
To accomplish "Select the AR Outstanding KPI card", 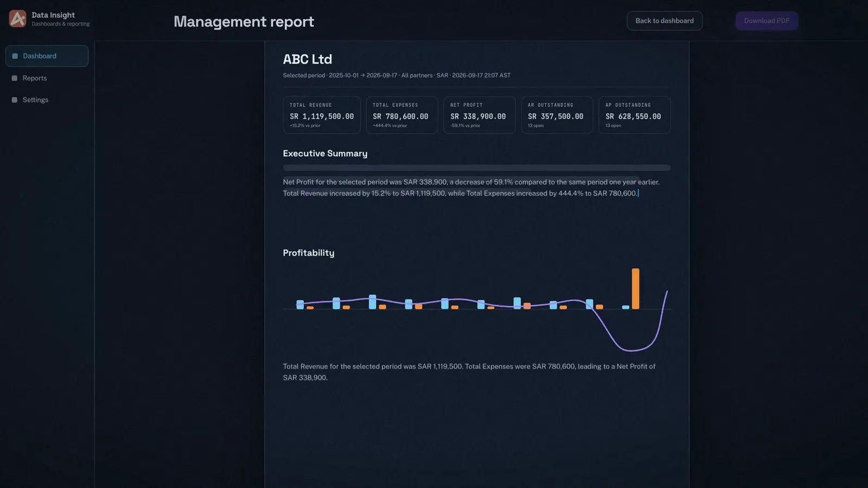I will click(557, 115).
